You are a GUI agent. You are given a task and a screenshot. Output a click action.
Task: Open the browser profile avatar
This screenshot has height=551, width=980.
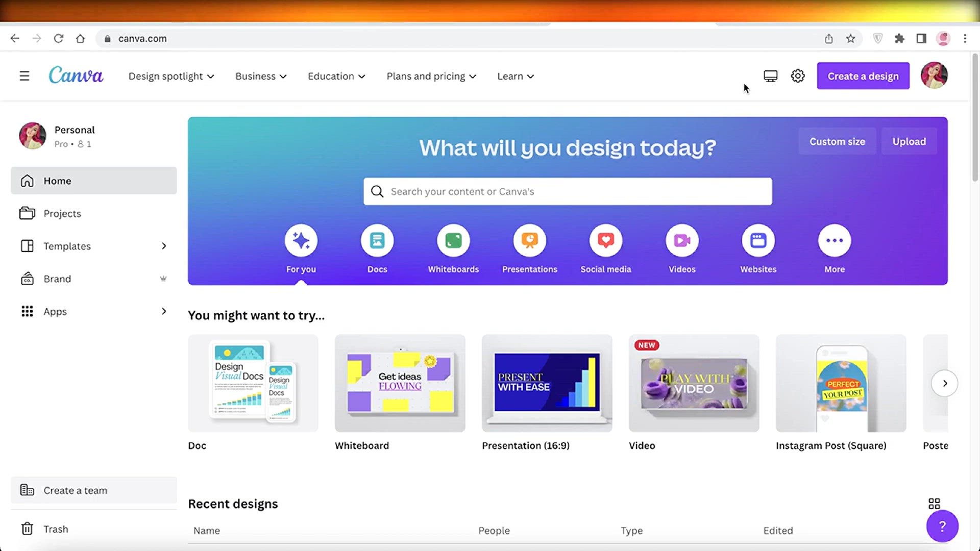(943, 38)
